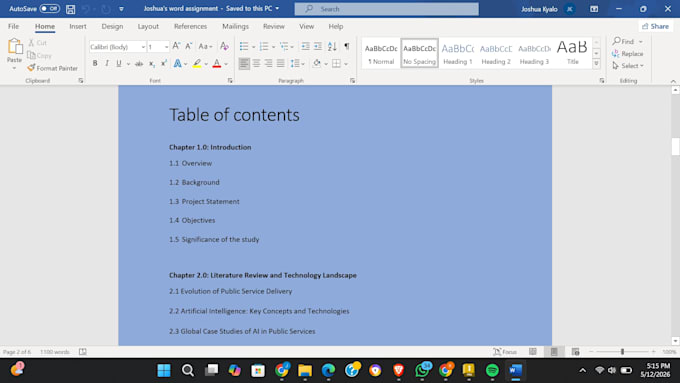Viewport: 680px width, 383px height.
Task: Switch to the Design tab
Action: pyautogui.click(x=112, y=26)
